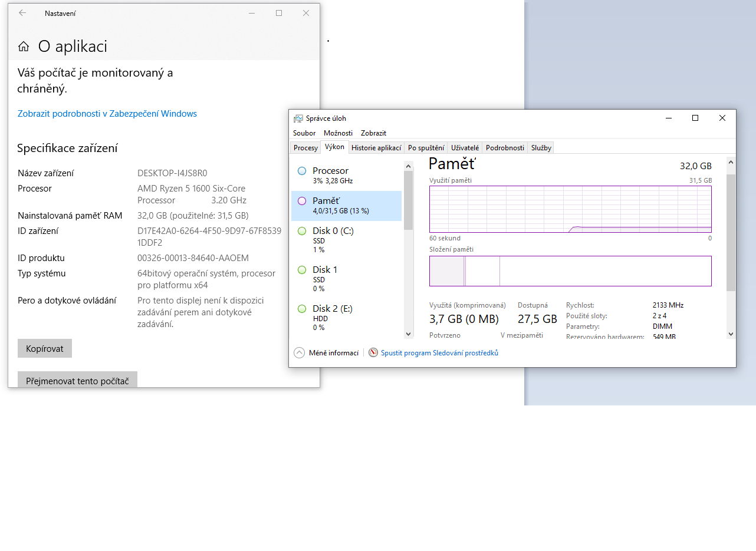Select Disk 0 (C:) in the list

[x=346, y=240]
